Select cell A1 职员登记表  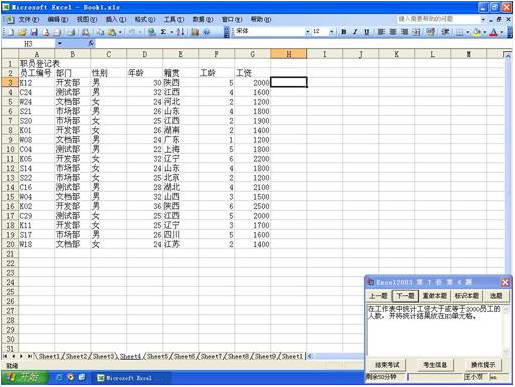pos(37,63)
